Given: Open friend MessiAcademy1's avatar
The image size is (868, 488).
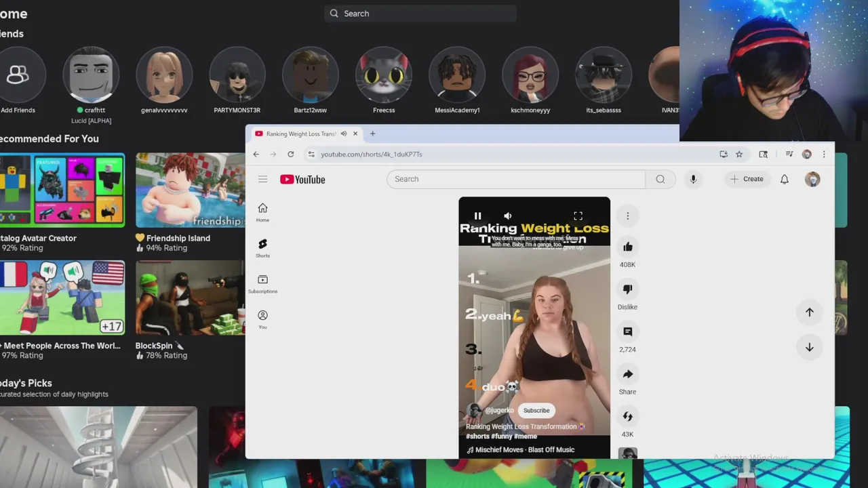Looking at the screenshot, I should pyautogui.click(x=457, y=75).
